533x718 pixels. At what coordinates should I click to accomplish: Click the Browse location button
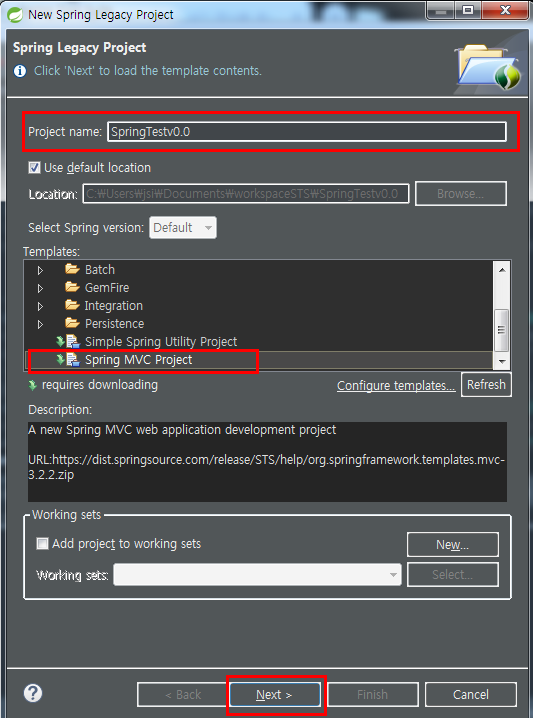(x=461, y=194)
